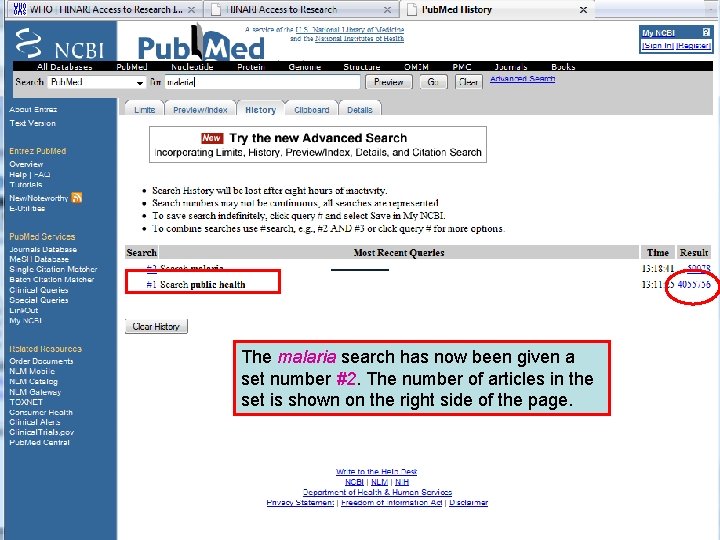Select the History tab
720x540 pixels.
[260, 110]
